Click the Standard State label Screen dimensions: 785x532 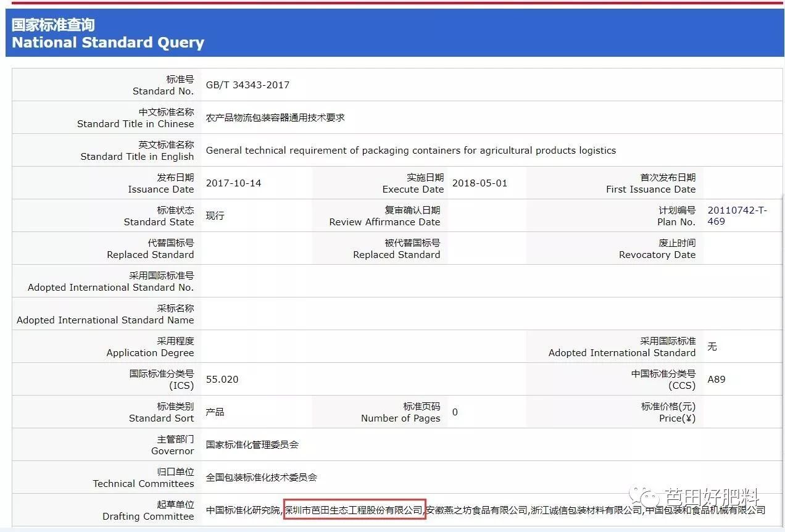coord(159,216)
